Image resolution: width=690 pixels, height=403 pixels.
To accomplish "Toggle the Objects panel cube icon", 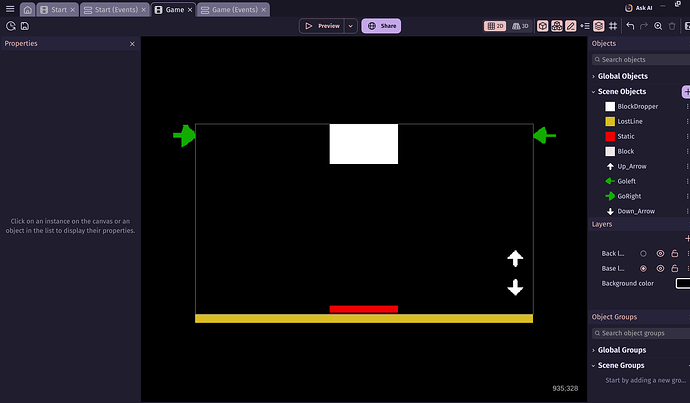I will 543,26.
